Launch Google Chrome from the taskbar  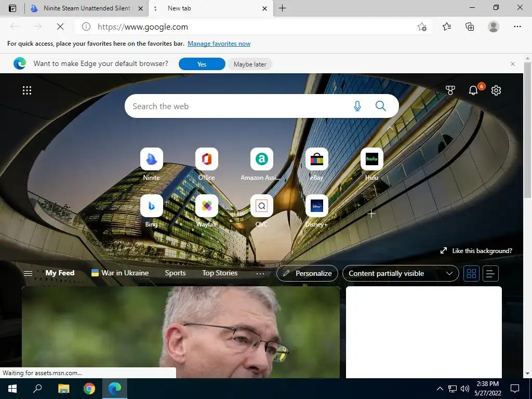click(x=89, y=389)
